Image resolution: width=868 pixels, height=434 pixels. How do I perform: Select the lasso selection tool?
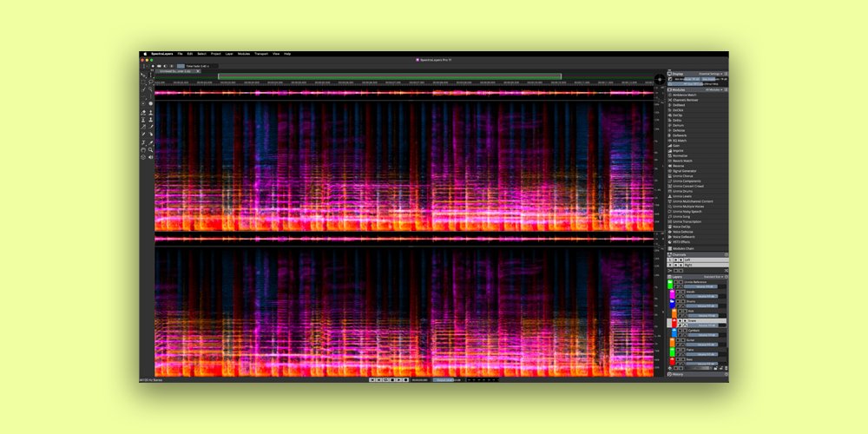(x=150, y=82)
